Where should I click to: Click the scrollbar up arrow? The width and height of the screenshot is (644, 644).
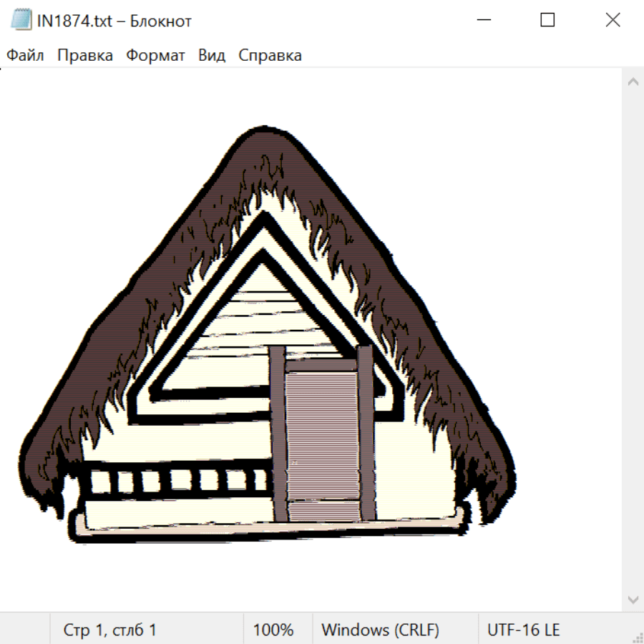(633, 82)
